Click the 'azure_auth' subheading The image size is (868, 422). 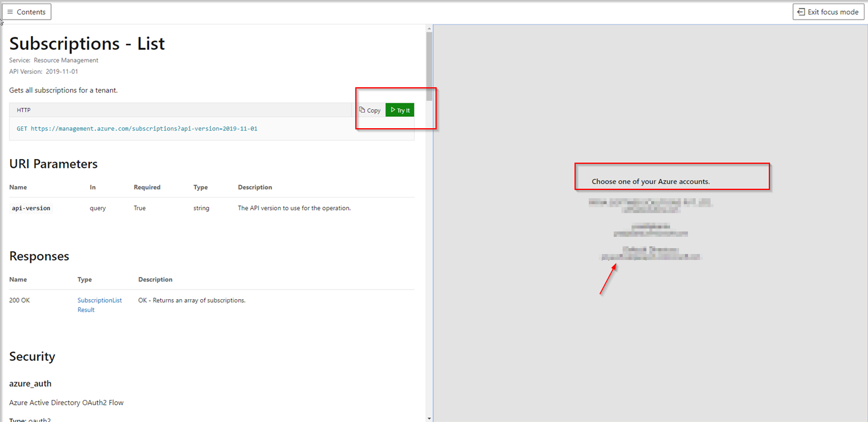pos(30,383)
